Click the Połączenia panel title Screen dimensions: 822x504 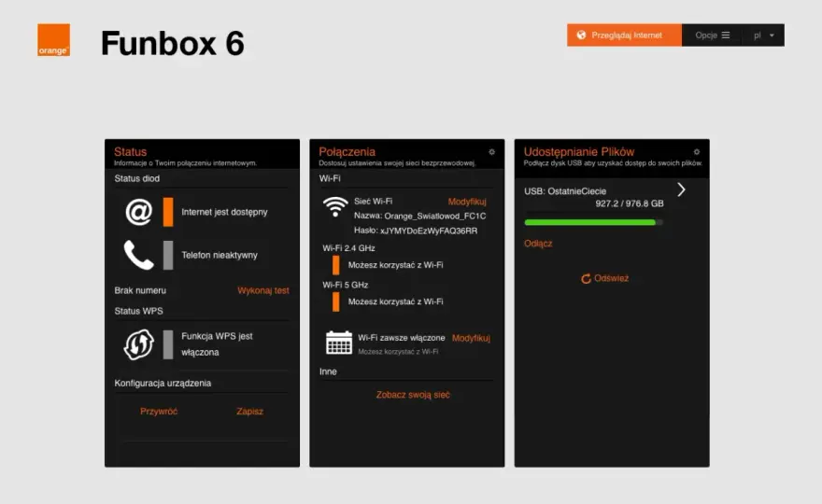click(347, 151)
